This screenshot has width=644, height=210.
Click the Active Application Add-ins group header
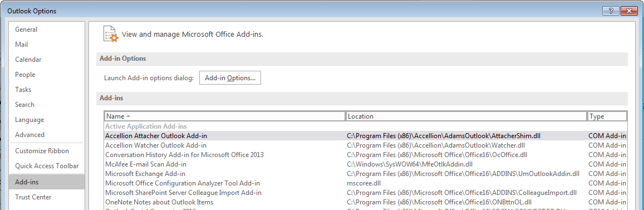click(146, 126)
